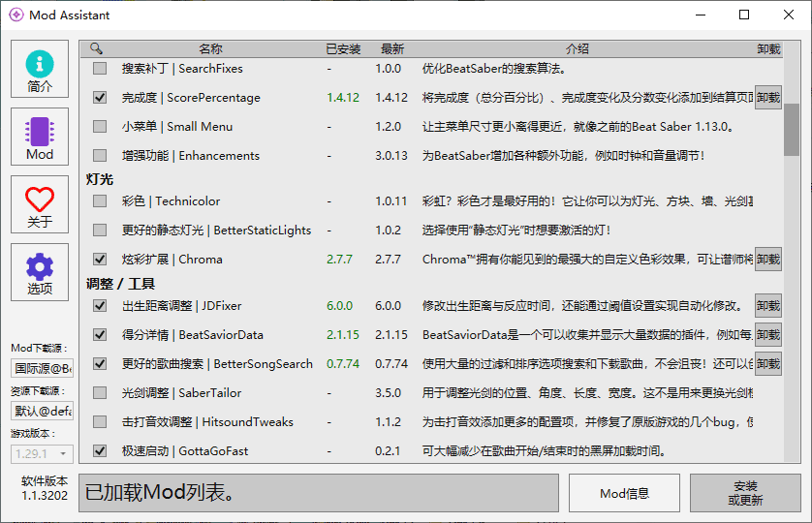This screenshot has width=812, height=523.
Task: Click the 软件版本 1.1.3202 label
Action: [x=45, y=488]
